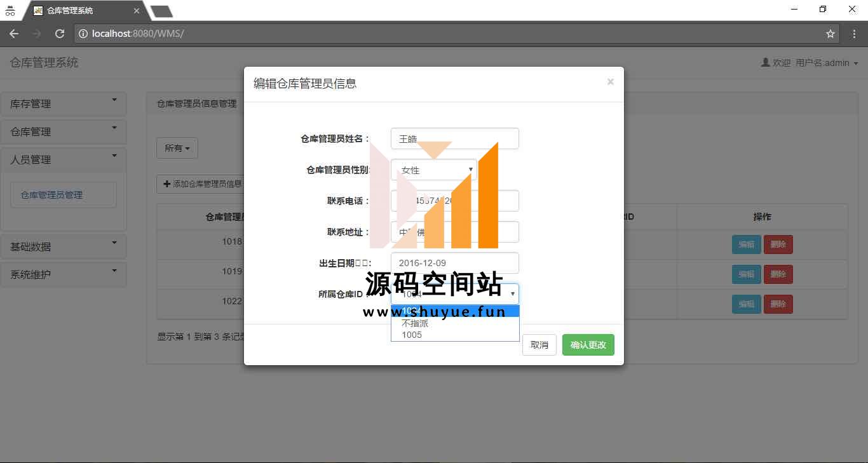Screen dimensions: 868x463
Task: Click 删除 for row 1019
Action: (778, 274)
